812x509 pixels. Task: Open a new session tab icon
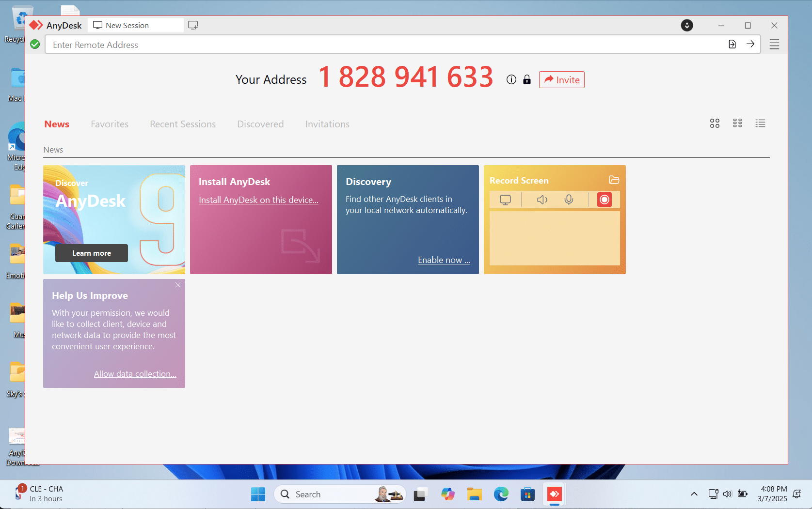[193, 25]
